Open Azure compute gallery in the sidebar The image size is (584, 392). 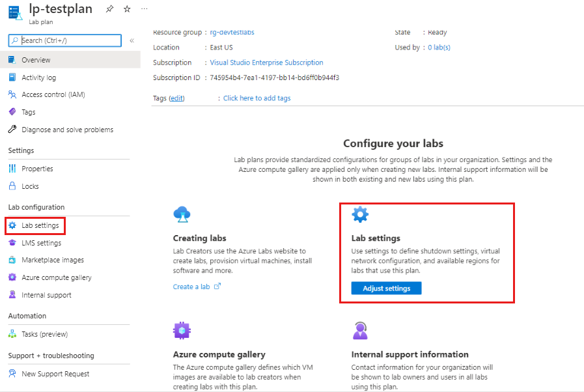pos(57,277)
